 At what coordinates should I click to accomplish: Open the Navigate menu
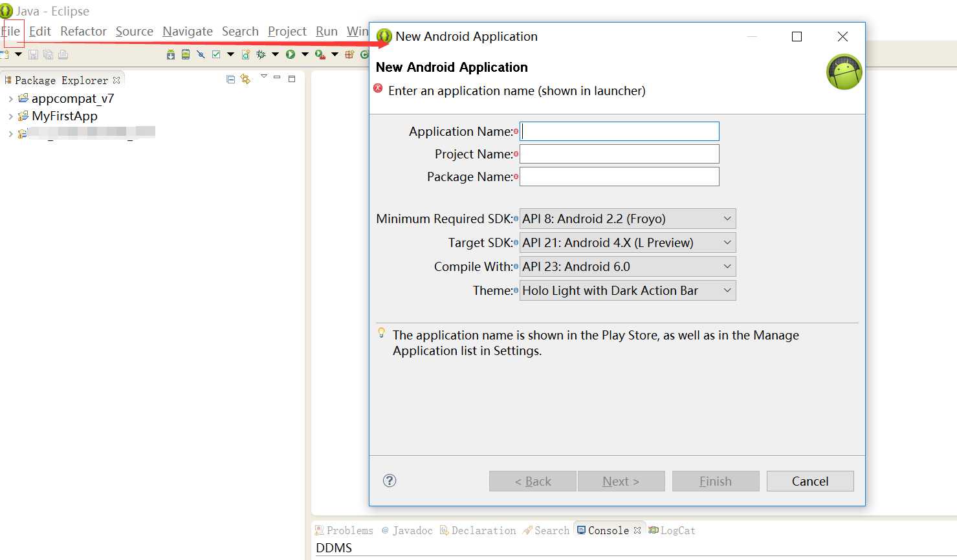[x=188, y=31]
